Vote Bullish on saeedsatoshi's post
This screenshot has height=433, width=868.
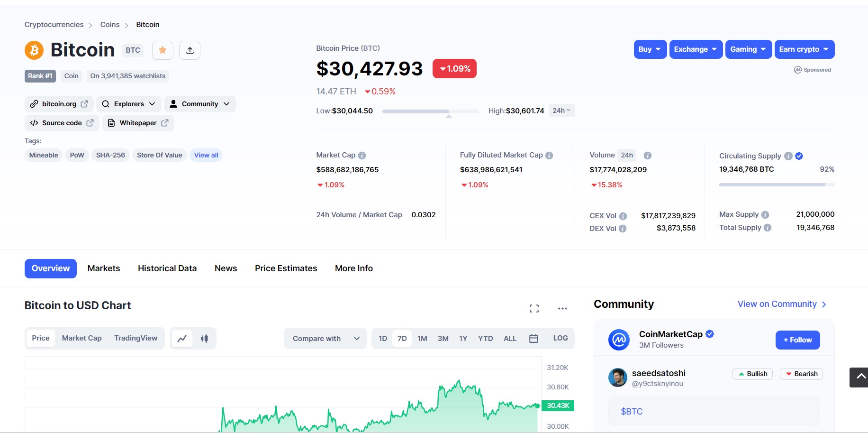[x=752, y=374]
